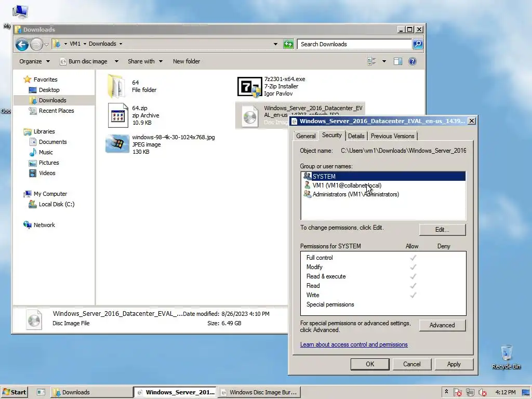Open the Organize menu
Image resolution: width=532 pixels, height=399 pixels.
click(34, 61)
